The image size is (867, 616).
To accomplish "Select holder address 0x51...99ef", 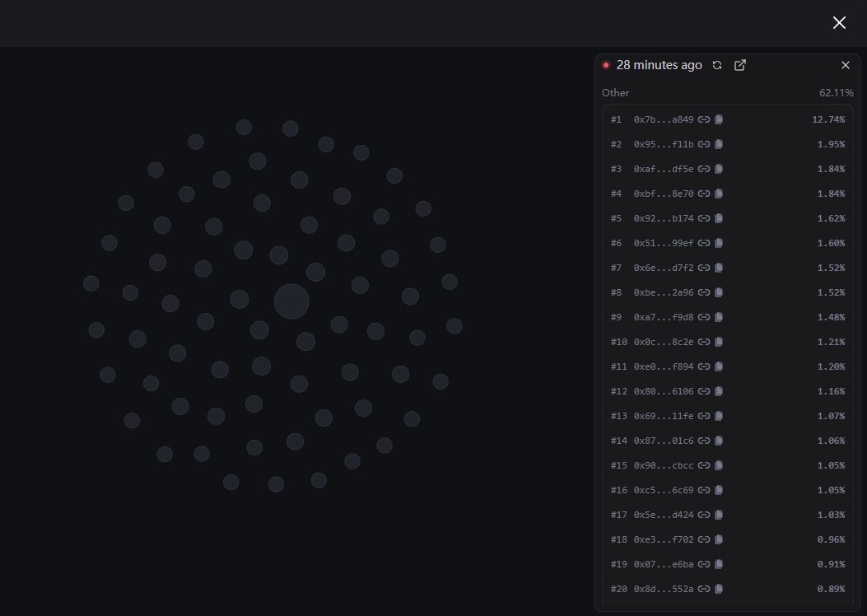I will tap(664, 243).
